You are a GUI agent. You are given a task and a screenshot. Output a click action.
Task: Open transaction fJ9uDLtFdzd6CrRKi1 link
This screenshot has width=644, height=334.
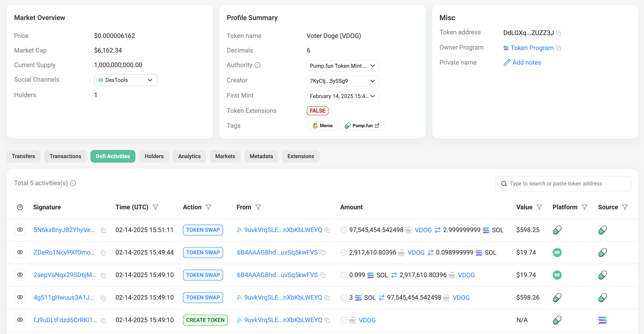tap(65, 320)
